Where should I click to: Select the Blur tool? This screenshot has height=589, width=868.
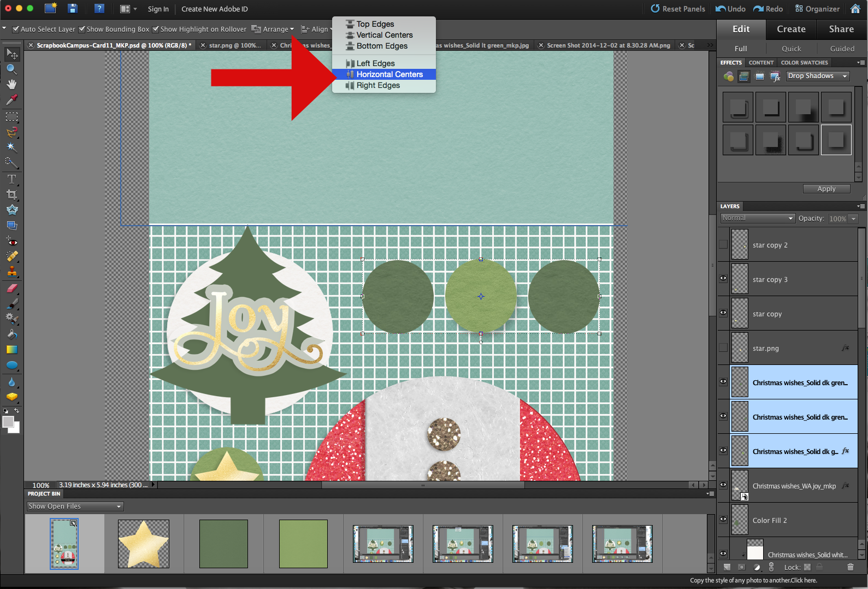(x=11, y=382)
